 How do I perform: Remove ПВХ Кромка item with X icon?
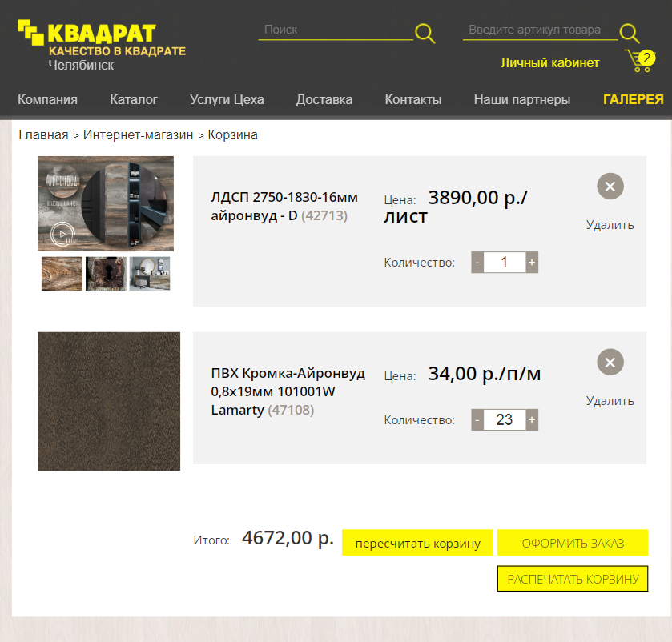610,363
